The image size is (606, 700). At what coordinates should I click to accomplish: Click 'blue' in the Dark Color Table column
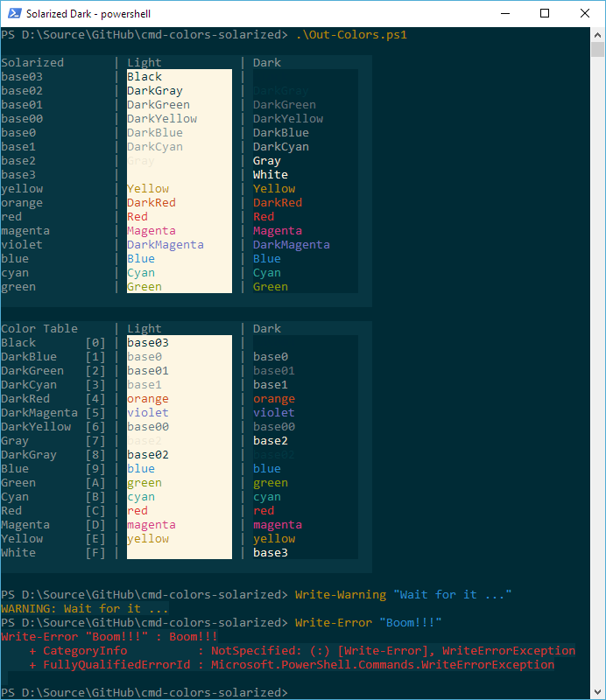[267, 469]
